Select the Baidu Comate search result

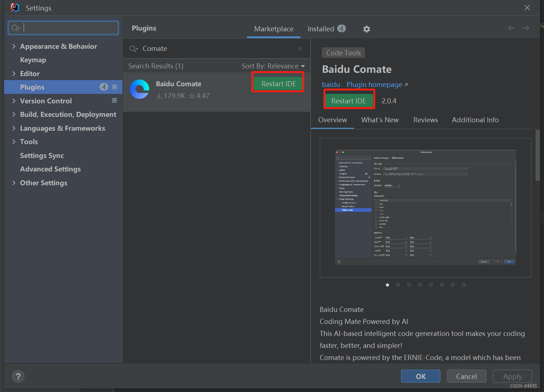pyautogui.click(x=217, y=92)
